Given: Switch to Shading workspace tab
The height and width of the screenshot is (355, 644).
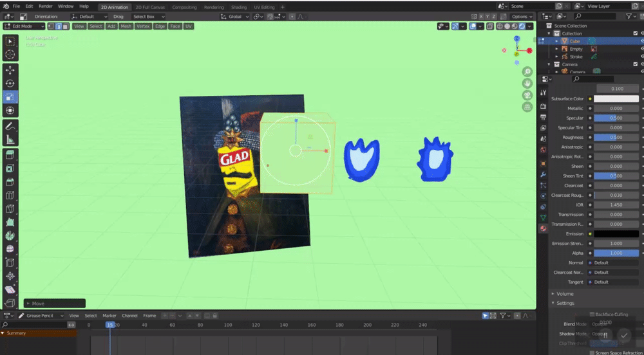Looking at the screenshot, I should (239, 7).
